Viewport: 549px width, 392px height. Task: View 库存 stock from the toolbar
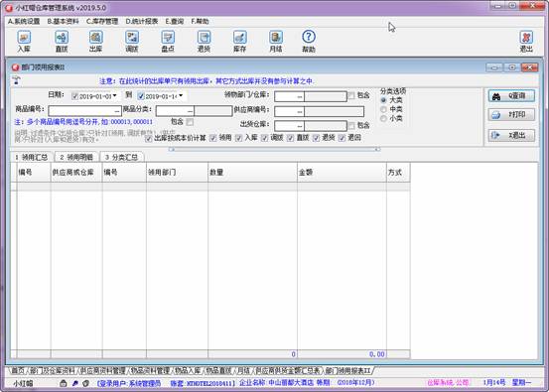[x=240, y=42]
